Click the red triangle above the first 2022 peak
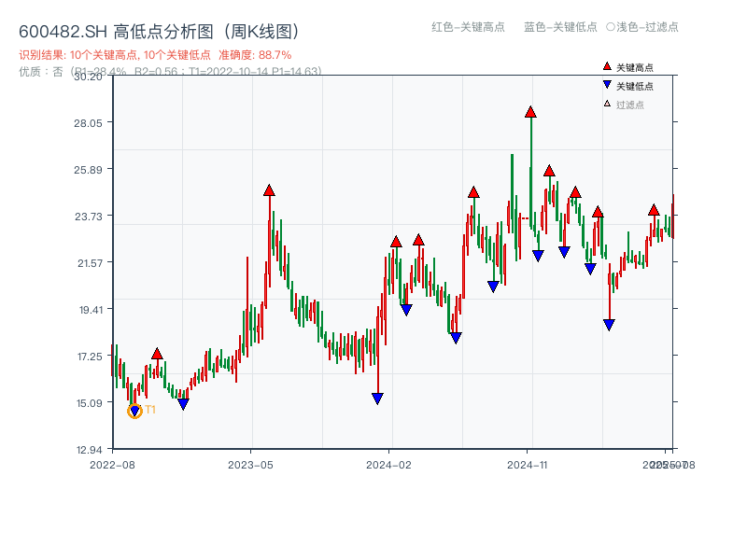The width and height of the screenshot is (747, 560). (156, 354)
